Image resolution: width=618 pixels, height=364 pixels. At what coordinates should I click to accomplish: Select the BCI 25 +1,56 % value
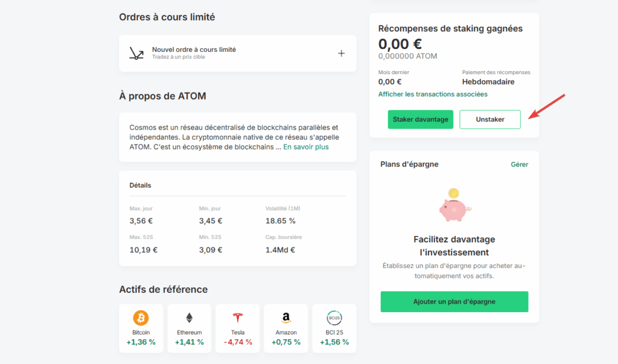point(334,342)
